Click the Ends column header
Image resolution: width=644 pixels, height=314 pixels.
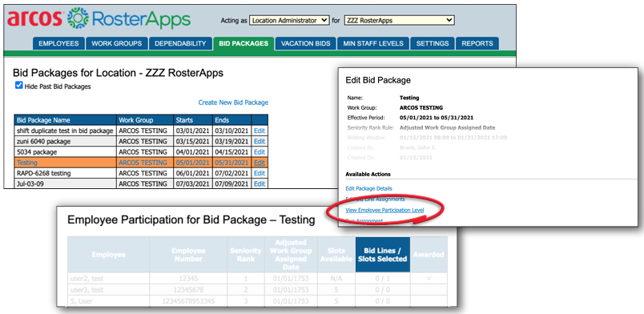pyautogui.click(x=231, y=120)
